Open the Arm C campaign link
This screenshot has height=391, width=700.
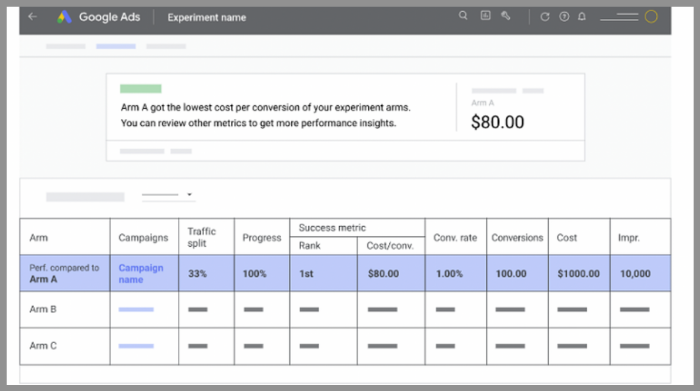pyautogui.click(x=136, y=346)
